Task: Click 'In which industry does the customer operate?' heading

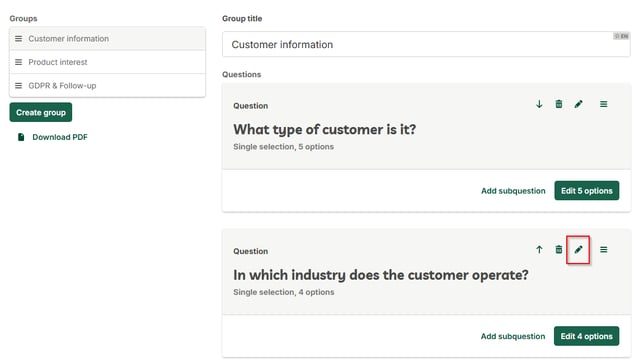Action: [x=381, y=275]
